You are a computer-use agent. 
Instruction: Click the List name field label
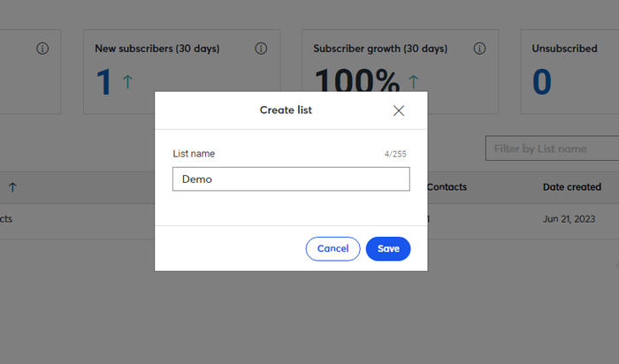194,154
